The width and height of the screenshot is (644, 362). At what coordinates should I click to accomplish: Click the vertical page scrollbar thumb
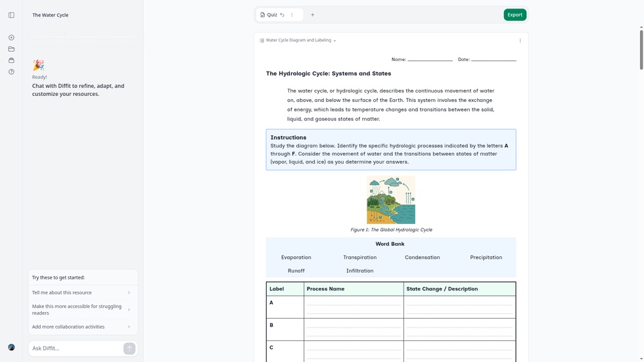click(641, 49)
